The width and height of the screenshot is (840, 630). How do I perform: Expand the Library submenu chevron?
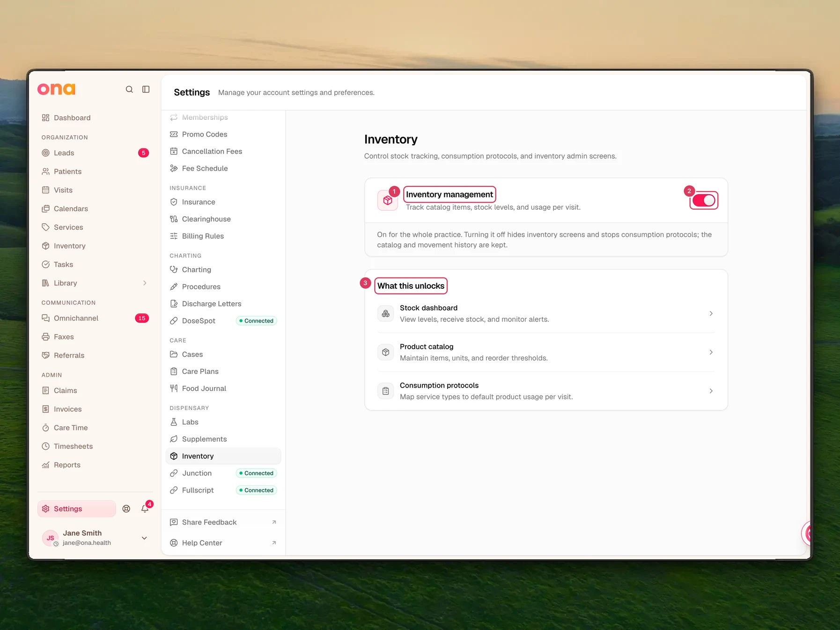pos(145,283)
